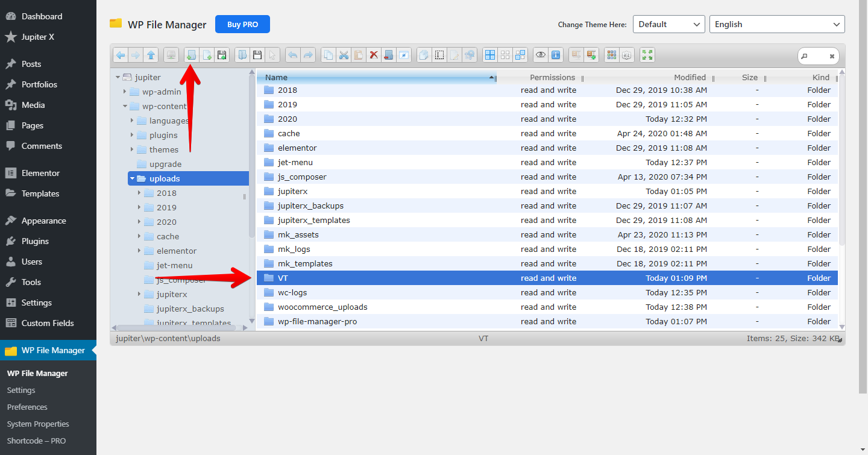The image size is (868, 455).
Task: Click the undo arrow in toolbar
Action: pos(293,55)
